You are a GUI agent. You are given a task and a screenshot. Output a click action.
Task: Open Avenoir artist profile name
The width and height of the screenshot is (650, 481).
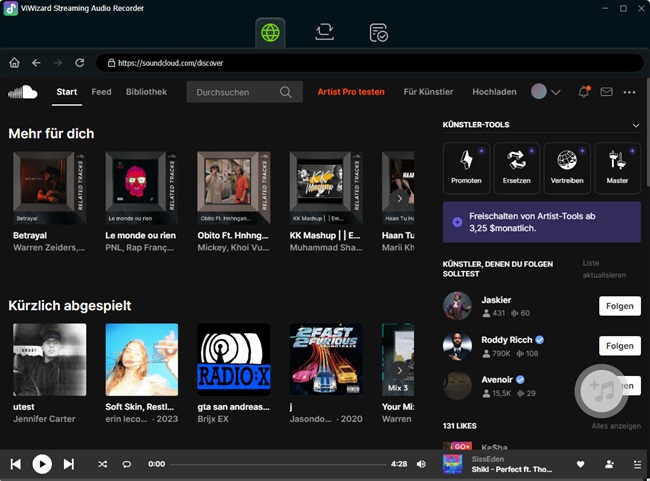point(497,380)
